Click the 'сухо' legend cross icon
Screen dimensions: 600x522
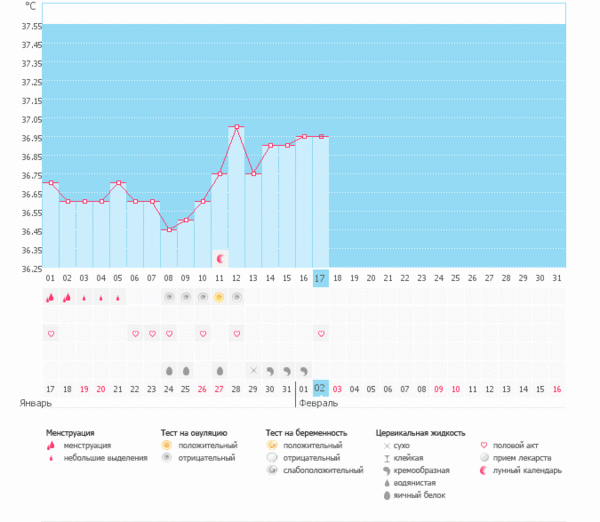(x=386, y=446)
